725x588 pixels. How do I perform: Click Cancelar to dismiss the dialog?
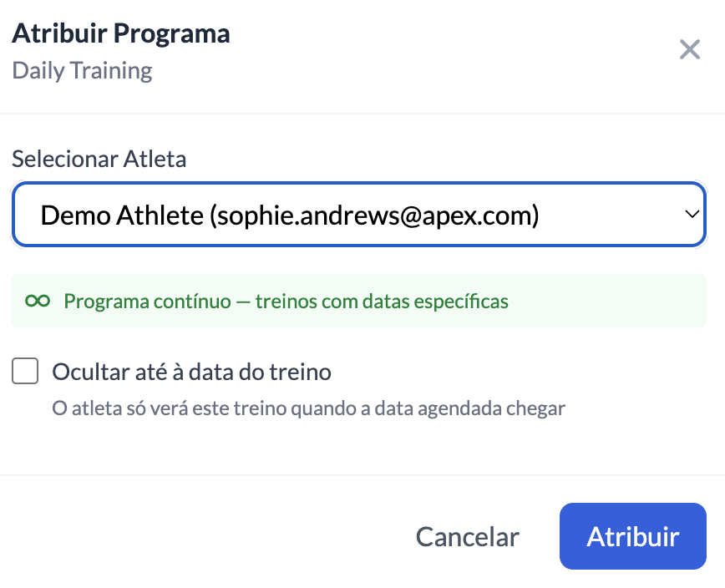pos(467,537)
